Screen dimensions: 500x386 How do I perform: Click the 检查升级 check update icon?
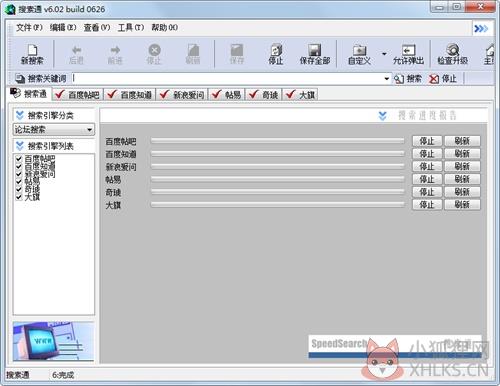pos(453,50)
